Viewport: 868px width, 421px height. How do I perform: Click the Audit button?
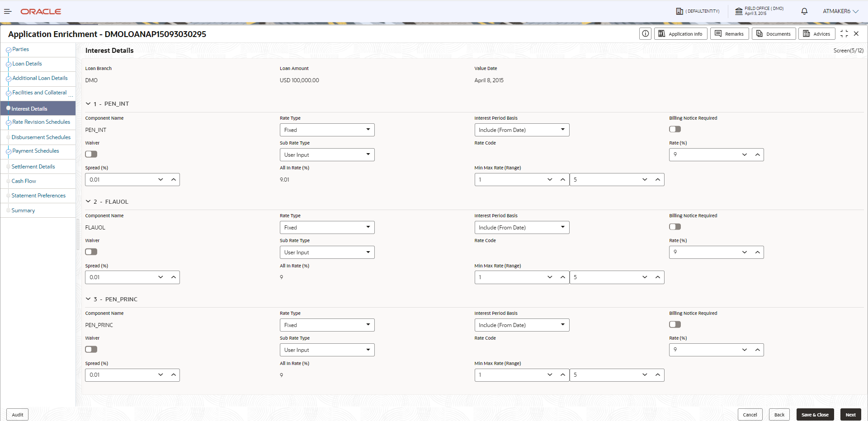pyautogui.click(x=18, y=415)
